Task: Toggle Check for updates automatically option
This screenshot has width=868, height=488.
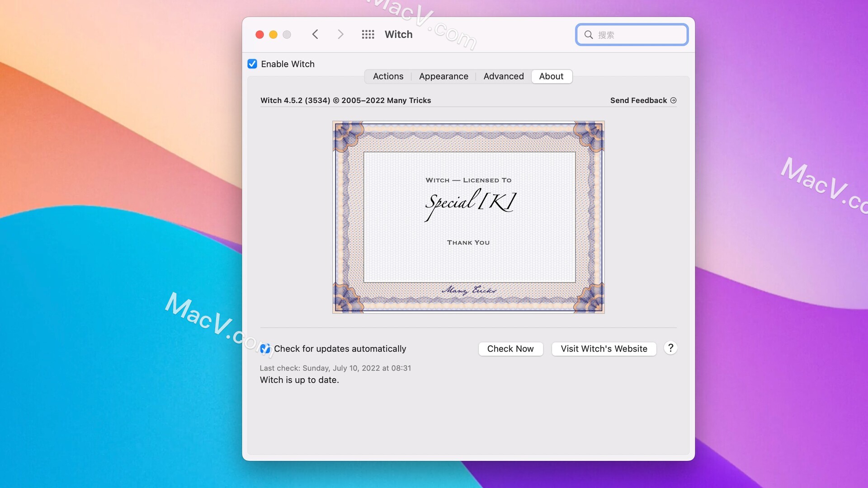Action: [x=265, y=348]
